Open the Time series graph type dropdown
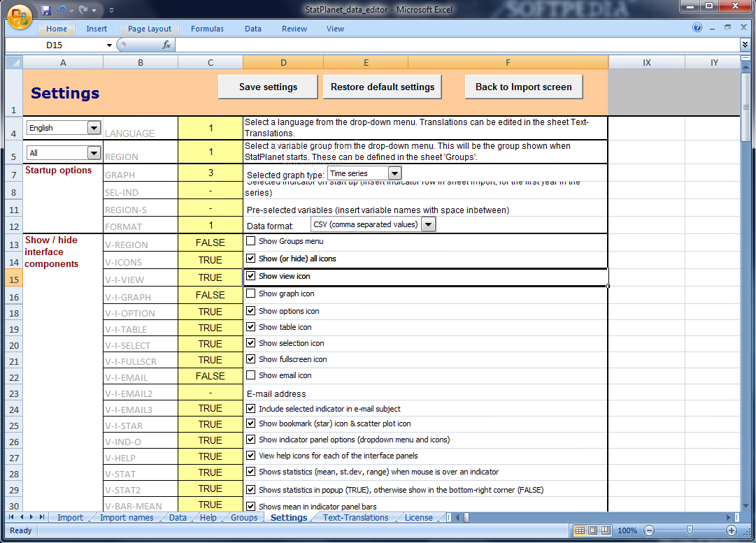This screenshot has width=756, height=543. (x=394, y=173)
